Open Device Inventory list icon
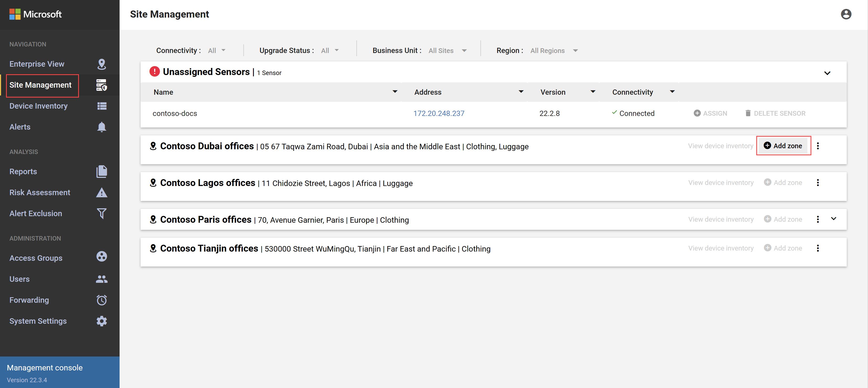868x388 pixels. [x=101, y=106]
